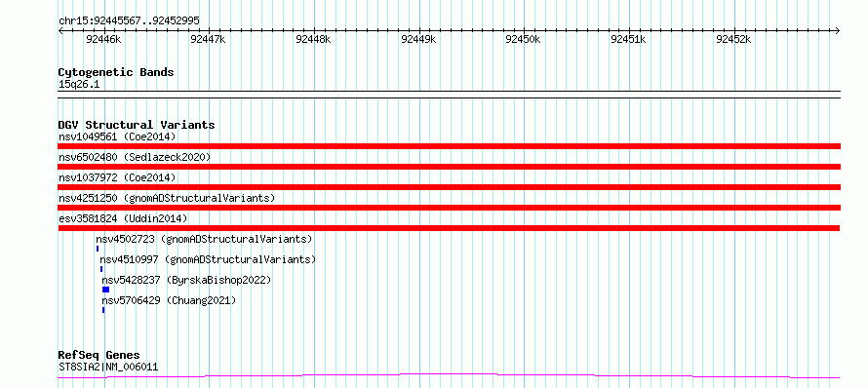
Task: Click the 92446k ruler tick label
Action: tap(104, 39)
